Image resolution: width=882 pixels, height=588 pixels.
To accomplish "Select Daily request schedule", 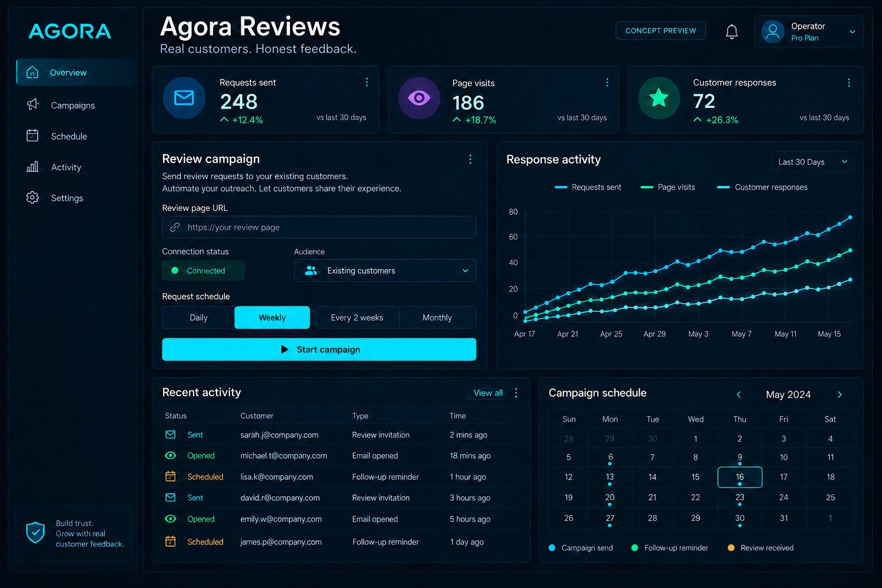I will click(x=199, y=318).
